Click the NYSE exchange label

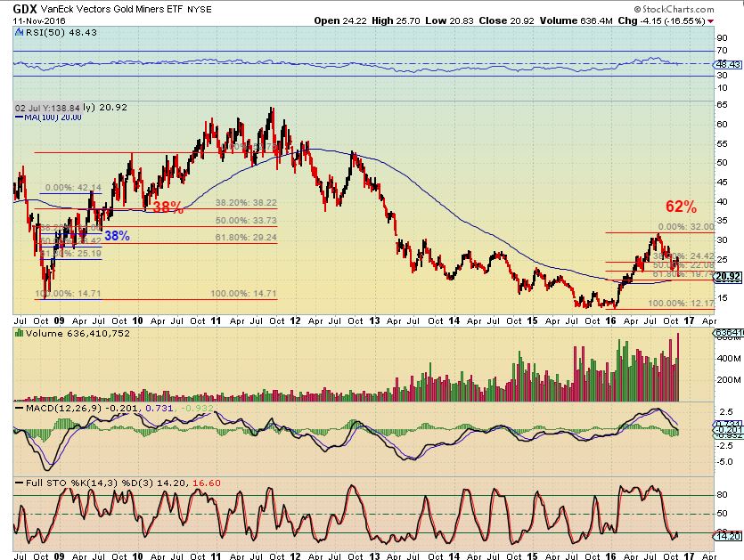[200, 10]
